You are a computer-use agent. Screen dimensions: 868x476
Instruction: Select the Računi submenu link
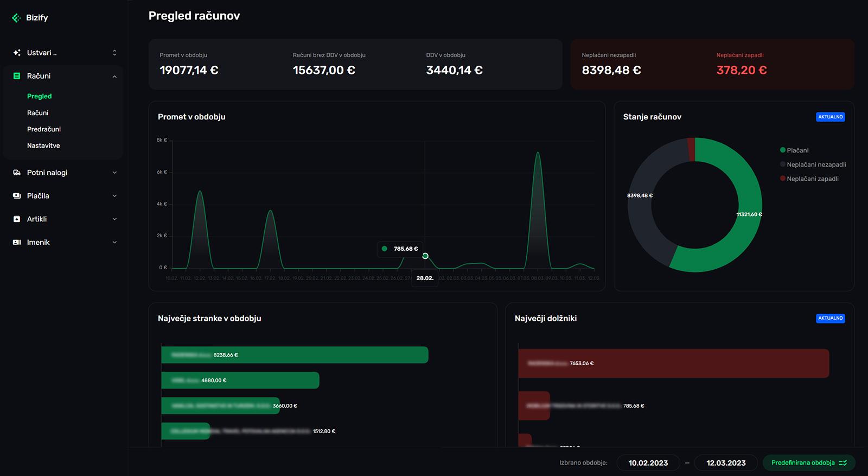(38, 113)
